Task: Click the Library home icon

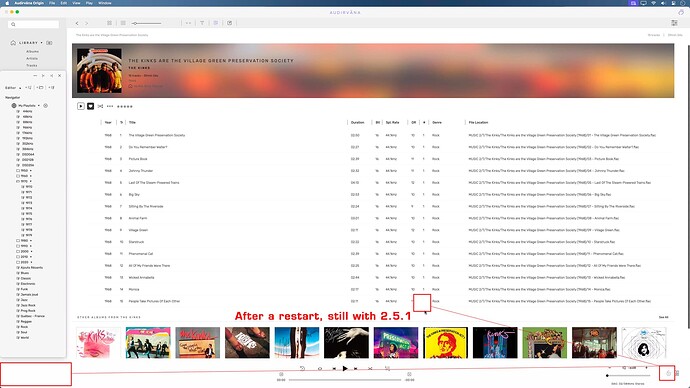Action: (x=13, y=43)
